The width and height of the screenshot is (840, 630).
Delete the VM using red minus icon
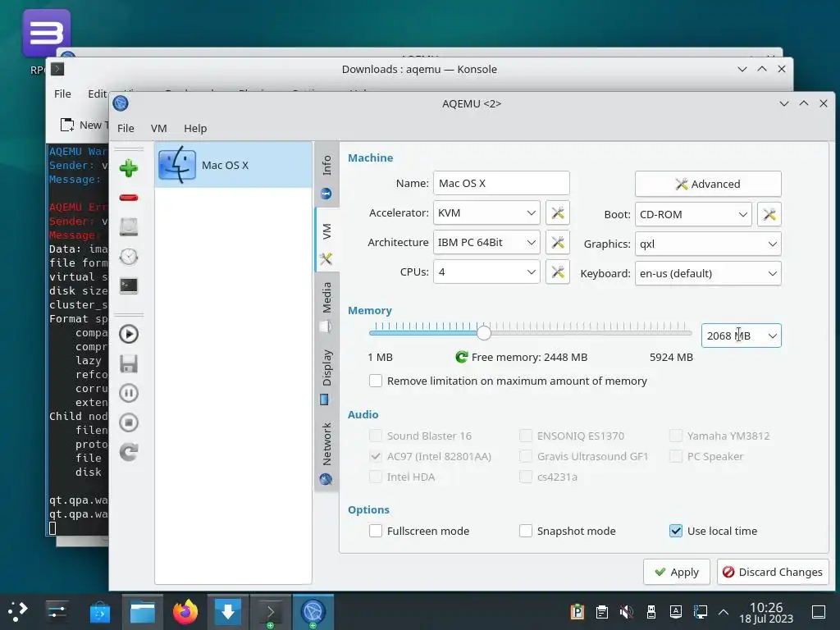[129, 198]
